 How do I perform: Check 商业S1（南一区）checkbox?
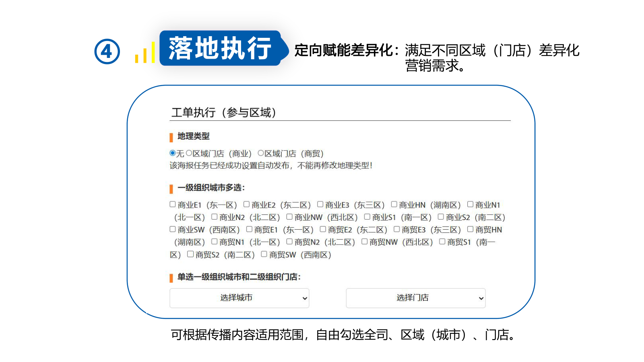367,217
